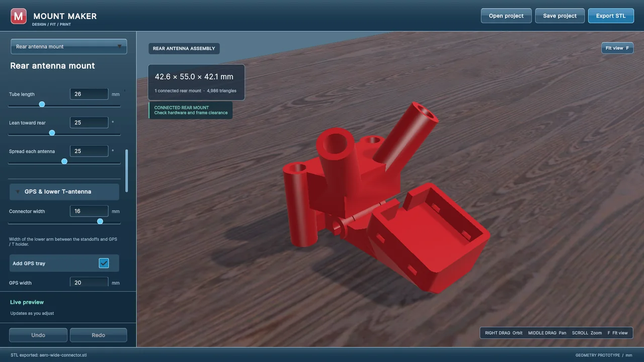Uncheck the Add GPS tray checkbox
Screen dimensions: 644x362
[104, 263]
